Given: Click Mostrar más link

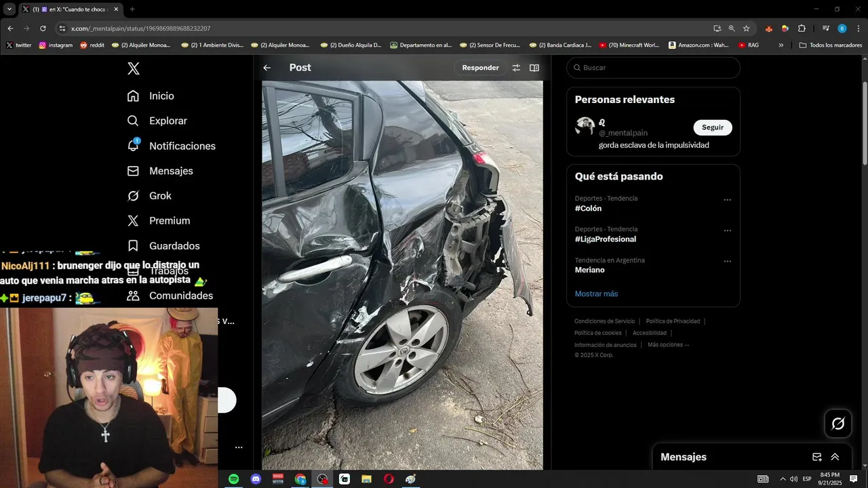Looking at the screenshot, I should pos(596,293).
